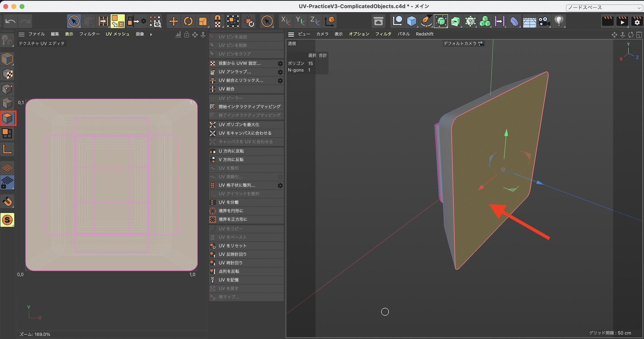This screenshot has height=339, width=644.
Task: Switch to Polygons mode in left sidebar
Action: click(x=7, y=118)
